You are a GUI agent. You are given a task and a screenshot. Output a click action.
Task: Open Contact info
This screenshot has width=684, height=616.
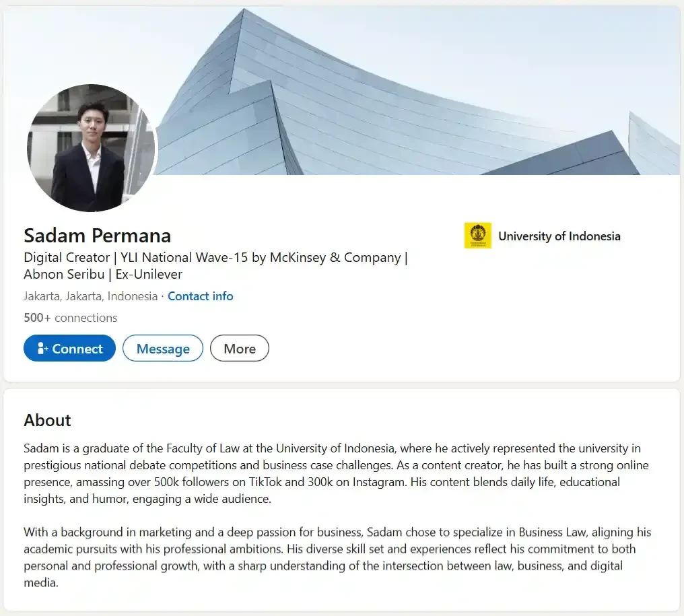click(200, 296)
